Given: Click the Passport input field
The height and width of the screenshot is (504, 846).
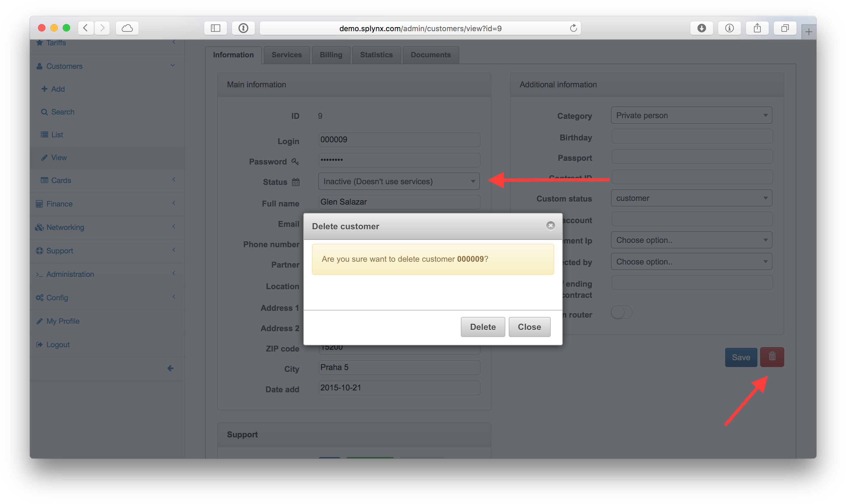Looking at the screenshot, I should click(692, 157).
